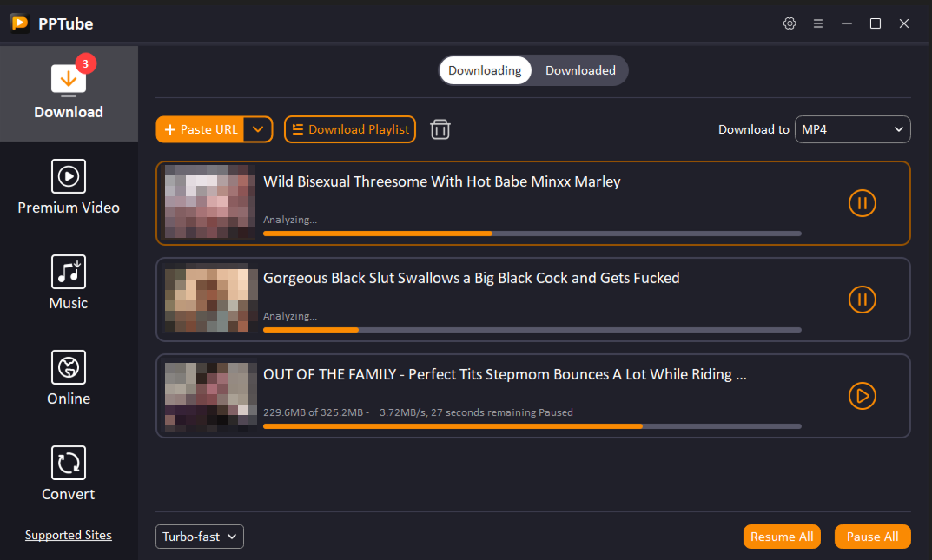This screenshot has height=560, width=932.
Task: Click the trash icon to clear downloads
Action: click(x=440, y=128)
